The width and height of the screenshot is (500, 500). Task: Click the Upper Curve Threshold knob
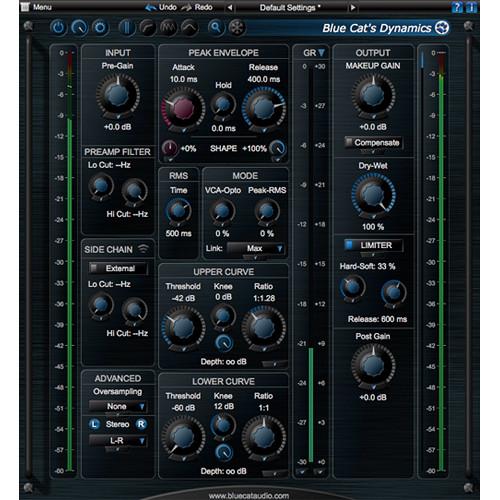coord(183,328)
